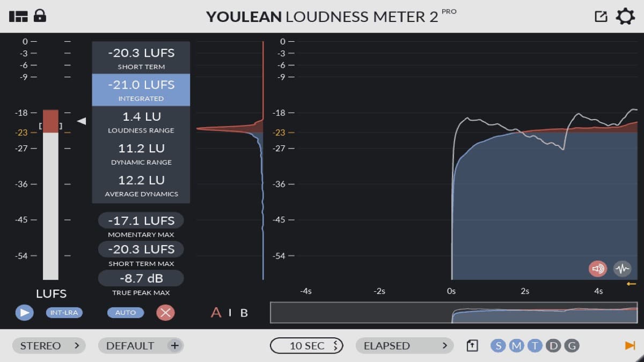Image resolution: width=644 pixels, height=362 pixels.
Task: Click the -4s mark on time axis
Action: 305,291
